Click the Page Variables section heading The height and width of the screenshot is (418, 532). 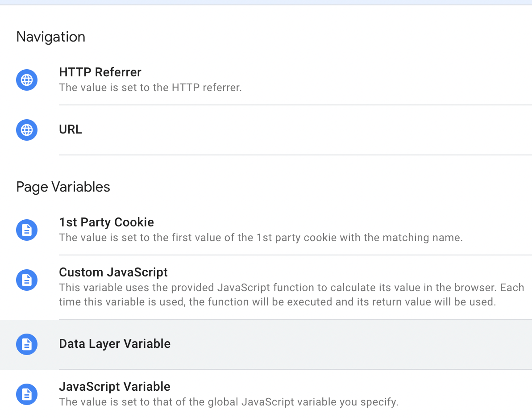pos(63,187)
